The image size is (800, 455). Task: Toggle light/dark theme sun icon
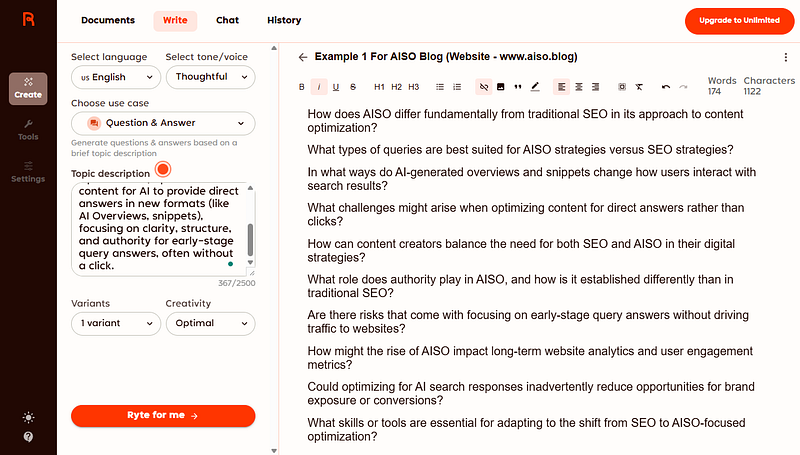[x=29, y=418]
